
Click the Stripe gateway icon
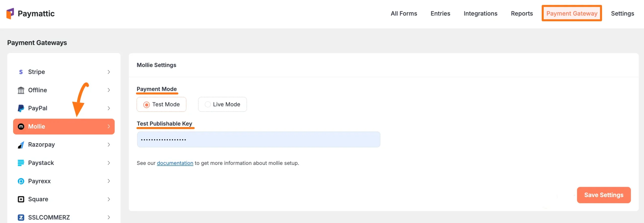coord(21,72)
